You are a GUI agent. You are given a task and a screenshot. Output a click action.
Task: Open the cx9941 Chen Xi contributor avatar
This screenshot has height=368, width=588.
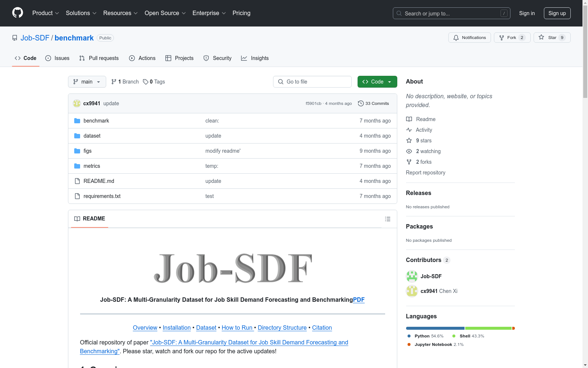tap(412, 291)
